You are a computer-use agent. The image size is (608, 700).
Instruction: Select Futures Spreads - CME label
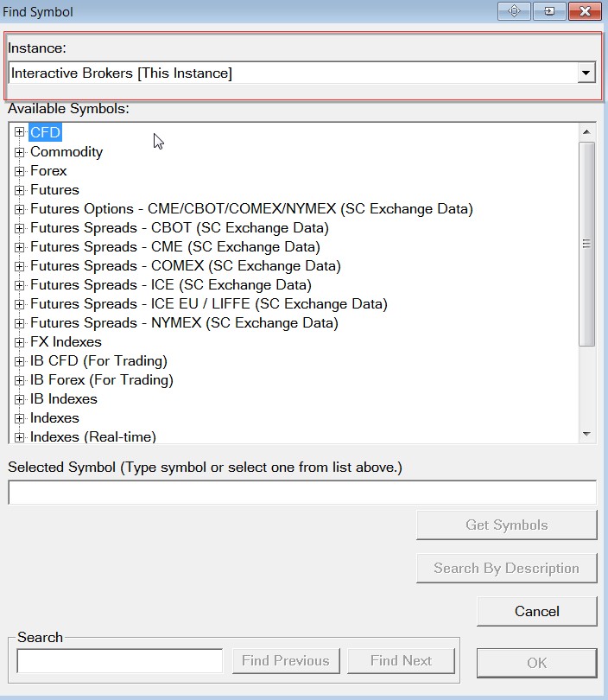point(174,247)
